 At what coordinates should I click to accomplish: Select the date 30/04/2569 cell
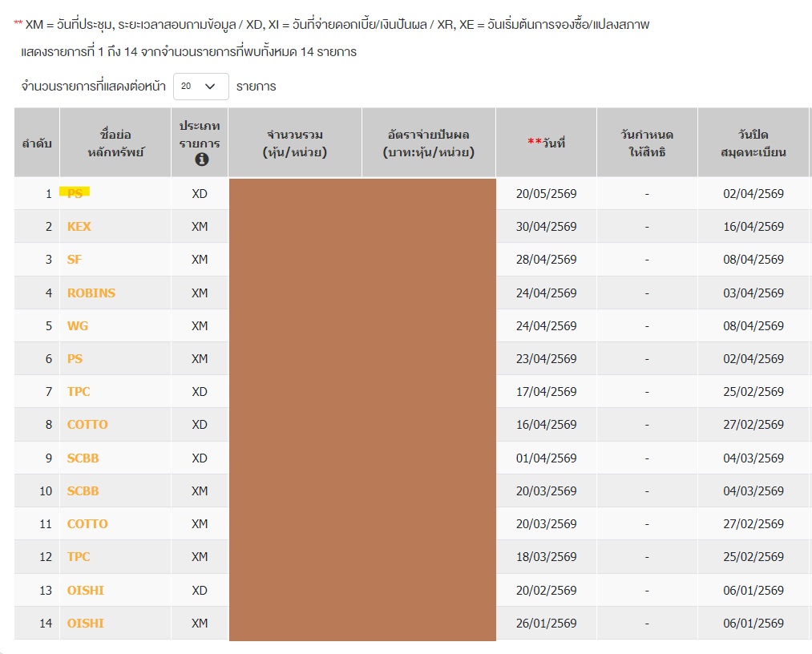click(x=547, y=227)
